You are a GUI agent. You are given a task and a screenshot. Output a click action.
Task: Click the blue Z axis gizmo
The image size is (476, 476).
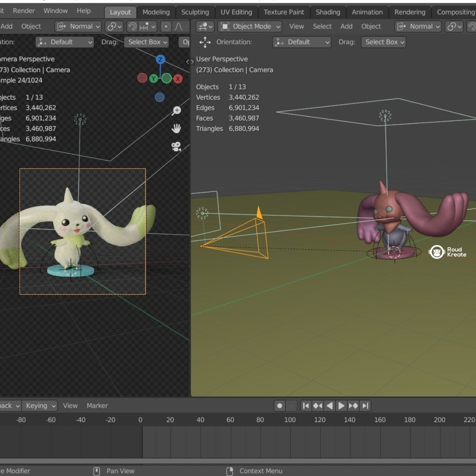160,60
